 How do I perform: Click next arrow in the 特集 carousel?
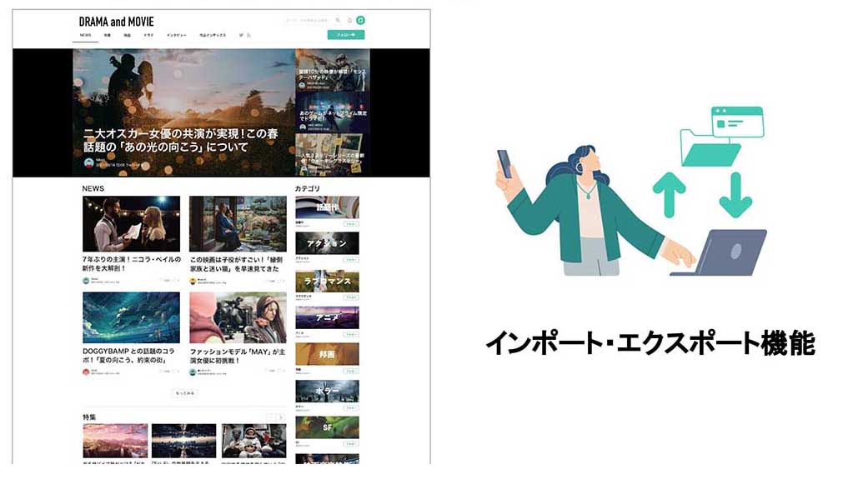coord(281,417)
